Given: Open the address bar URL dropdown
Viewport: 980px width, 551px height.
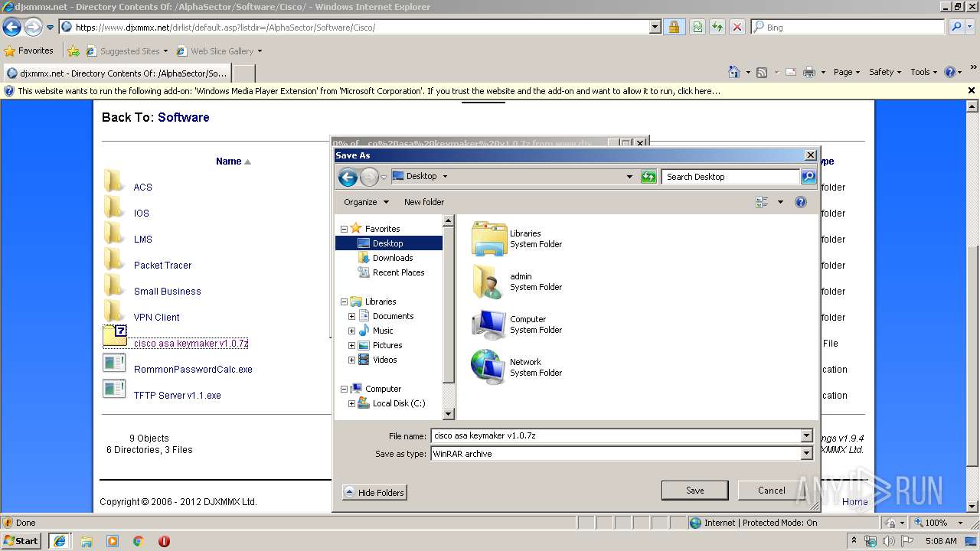Looking at the screenshot, I should [x=655, y=27].
